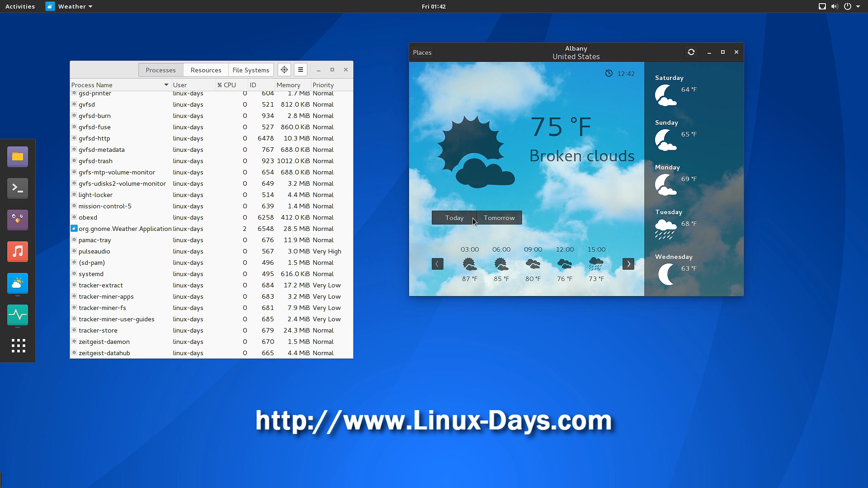Open system menu dropdown arrow in top bar
The width and height of the screenshot is (868, 488).
858,6
